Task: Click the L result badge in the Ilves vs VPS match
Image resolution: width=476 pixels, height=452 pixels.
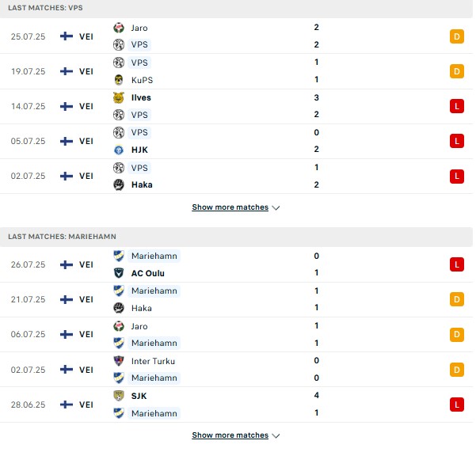Action: click(457, 106)
